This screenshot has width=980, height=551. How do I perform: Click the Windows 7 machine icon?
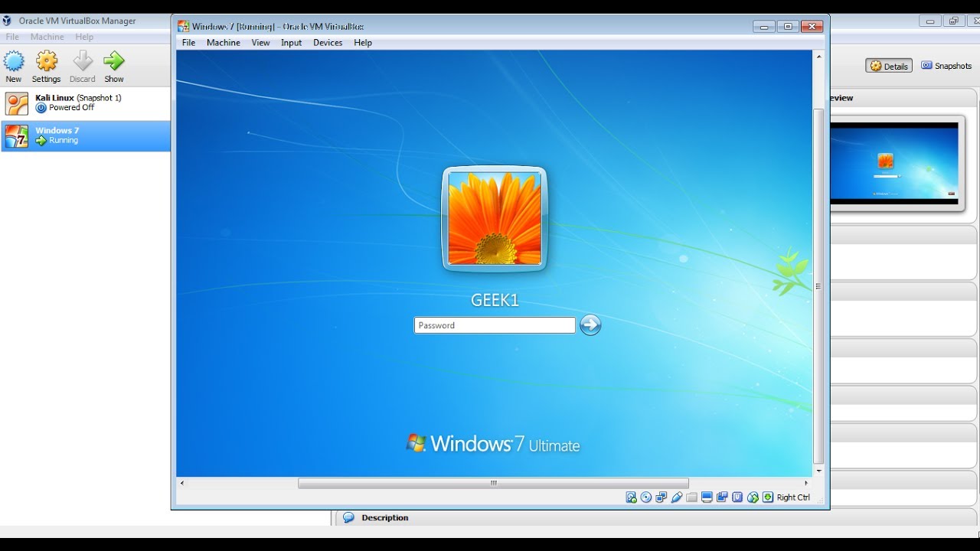[17, 136]
